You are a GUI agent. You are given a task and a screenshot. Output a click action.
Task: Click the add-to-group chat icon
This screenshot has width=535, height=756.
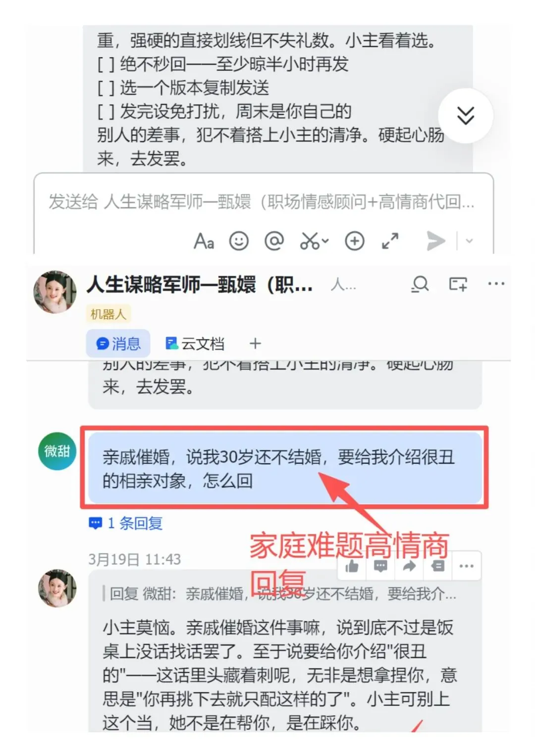(458, 284)
